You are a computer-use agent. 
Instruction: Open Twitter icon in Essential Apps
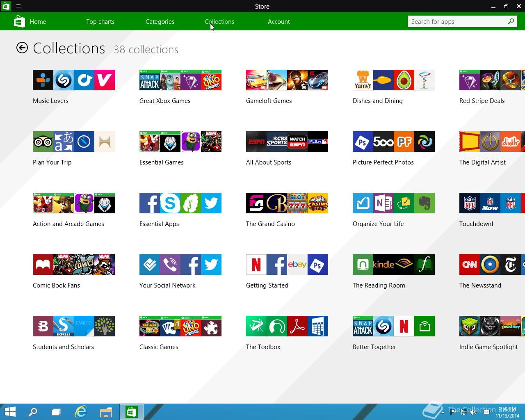[x=211, y=203]
